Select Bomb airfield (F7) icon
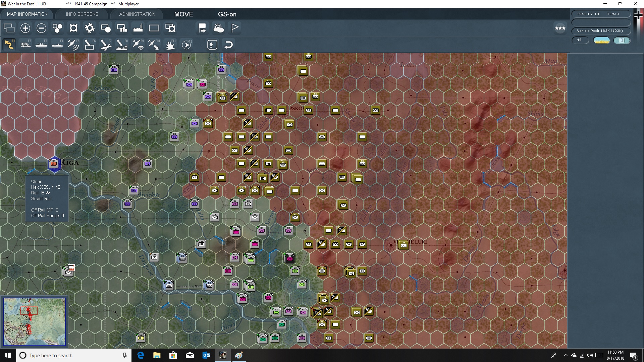The image size is (644, 362). tap(106, 45)
